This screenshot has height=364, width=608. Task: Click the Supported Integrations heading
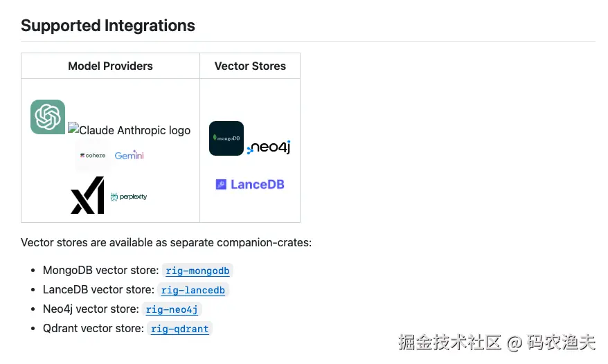coord(108,26)
